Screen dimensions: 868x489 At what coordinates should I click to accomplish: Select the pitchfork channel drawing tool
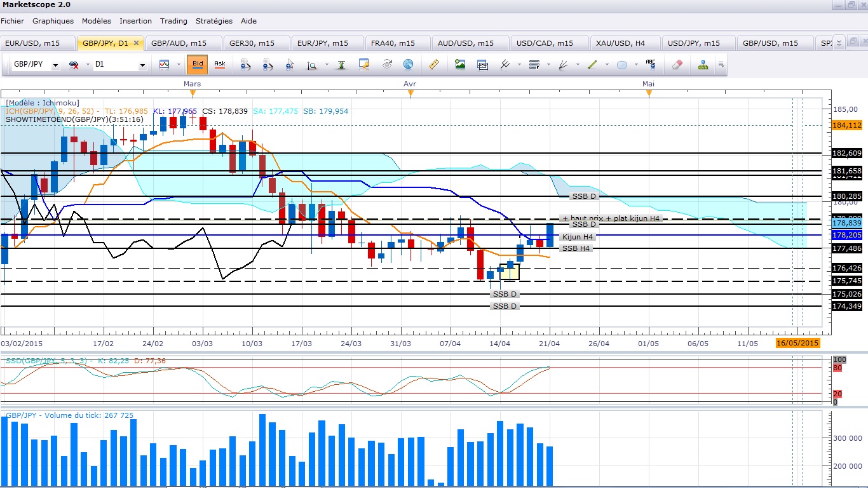point(506,65)
